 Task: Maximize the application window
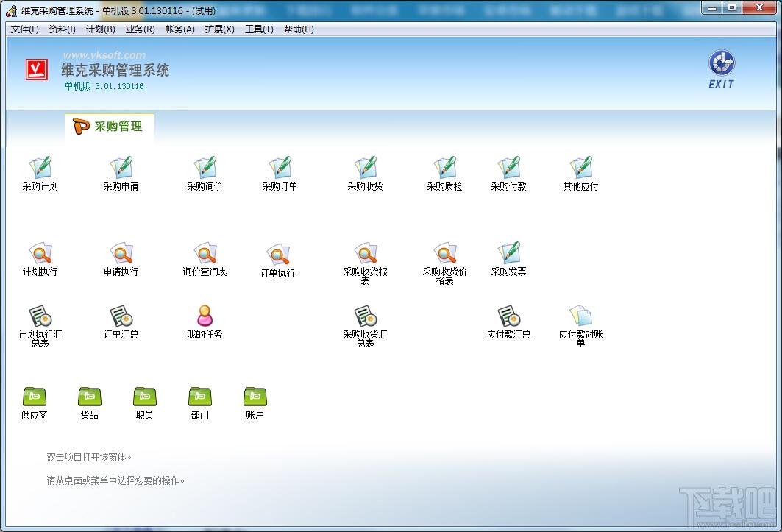pyautogui.click(x=732, y=8)
